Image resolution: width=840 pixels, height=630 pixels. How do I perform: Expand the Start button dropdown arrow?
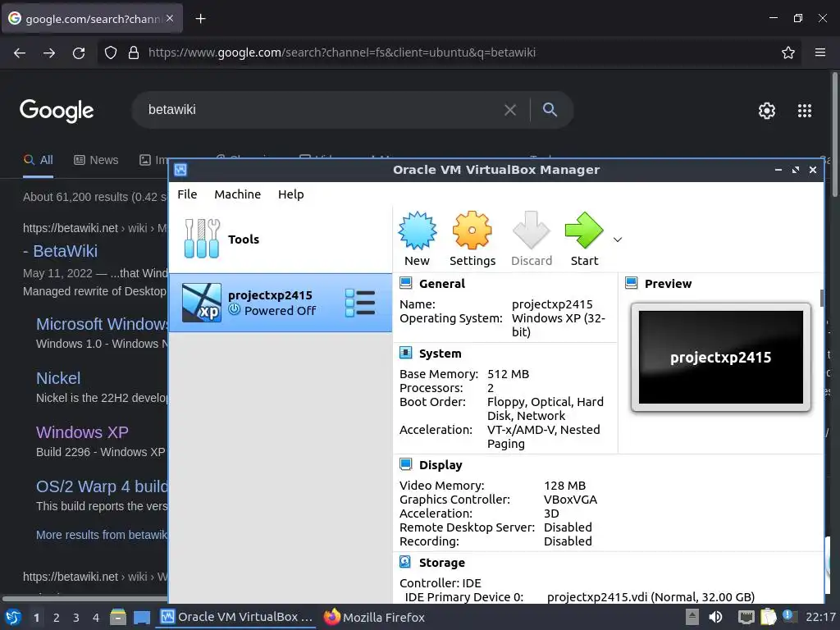pos(618,240)
